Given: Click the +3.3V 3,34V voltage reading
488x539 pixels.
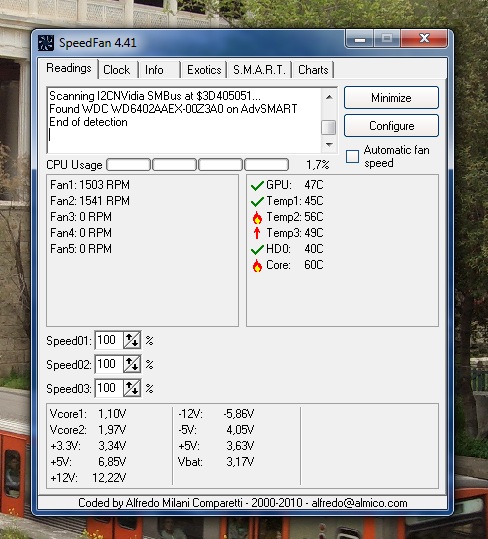Looking at the screenshot, I should coord(88,446).
